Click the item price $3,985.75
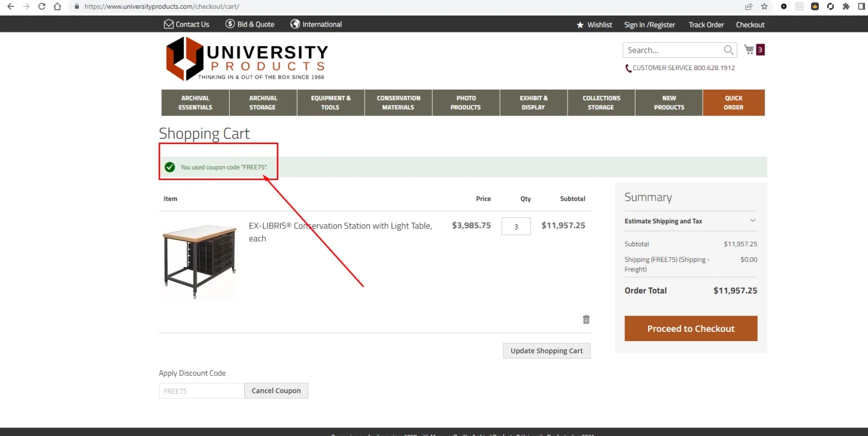The width and height of the screenshot is (868, 436). coord(471,226)
